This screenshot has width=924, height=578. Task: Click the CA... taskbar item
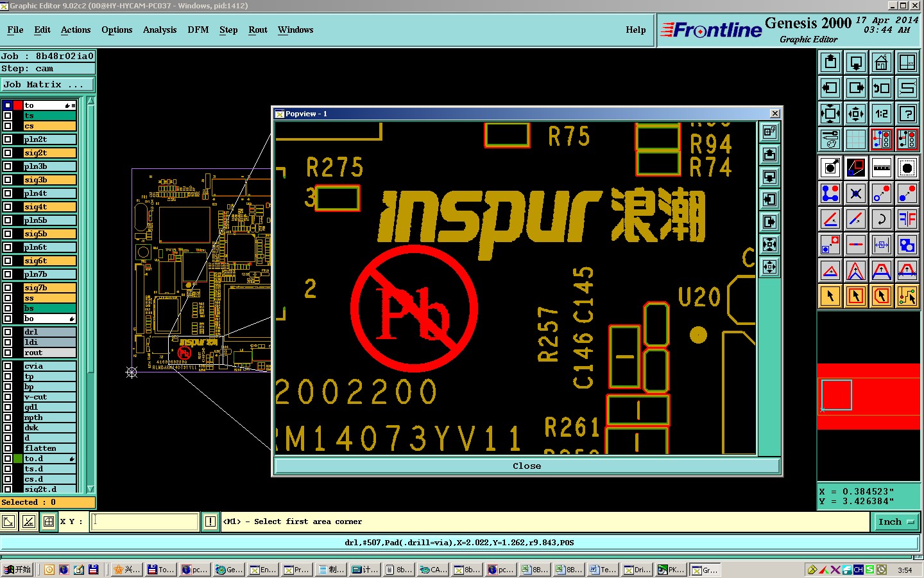(x=433, y=570)
